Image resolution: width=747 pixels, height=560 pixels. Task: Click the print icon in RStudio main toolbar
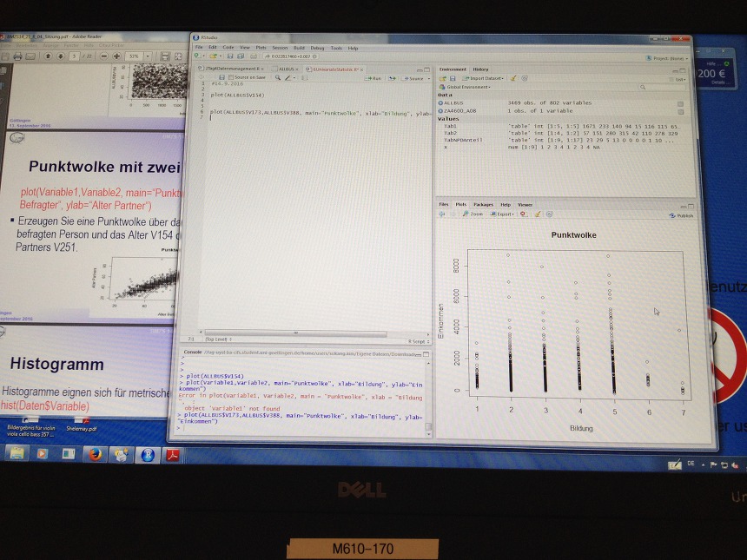(254, 56)
